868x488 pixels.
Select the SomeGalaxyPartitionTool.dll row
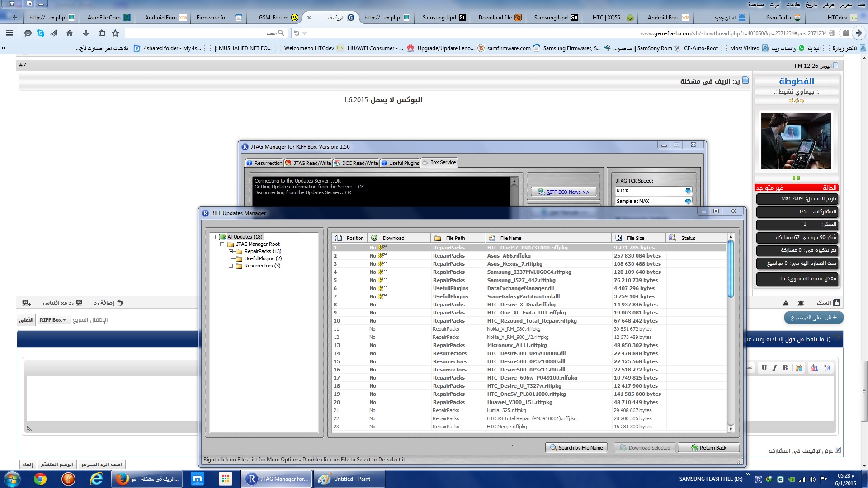point(529,296)
